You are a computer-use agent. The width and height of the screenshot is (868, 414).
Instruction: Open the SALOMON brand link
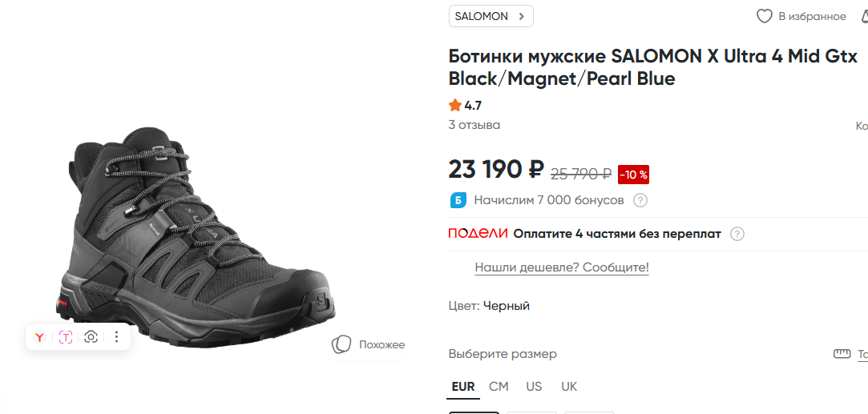491,16
